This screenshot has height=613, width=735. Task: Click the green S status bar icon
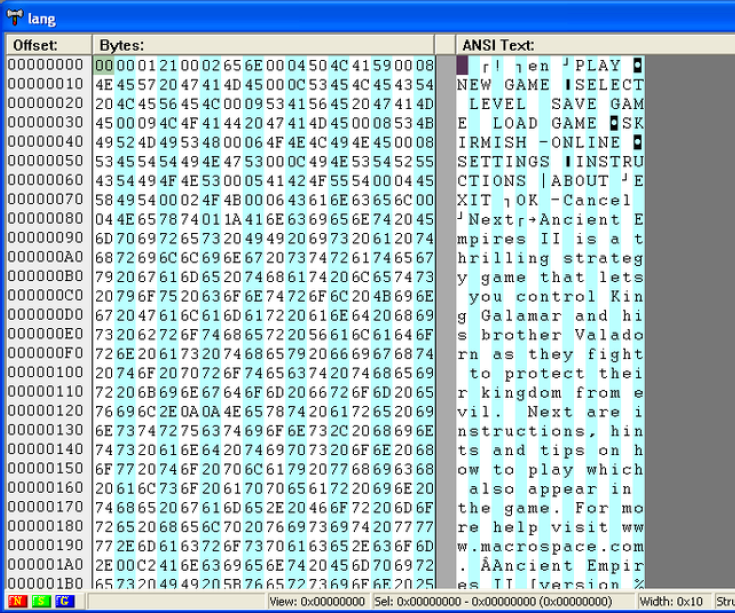(x=41, y=601)
